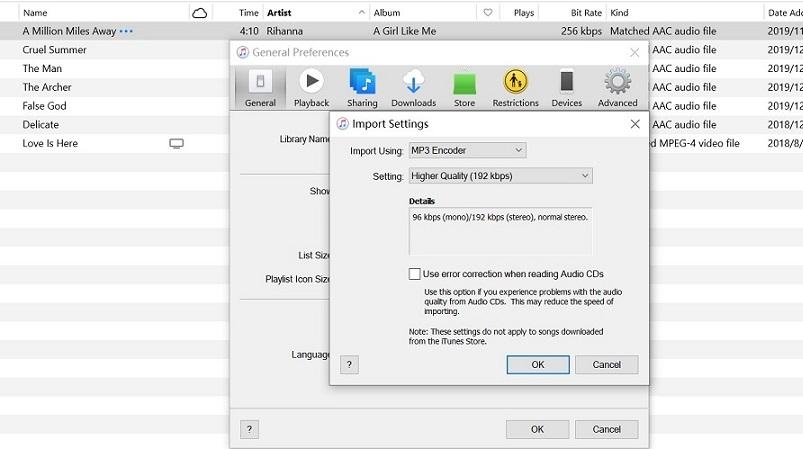Expand the Import Using MP3 Encoder dropdown
This screenshot has width=803, height=449.
coord(467,151)
